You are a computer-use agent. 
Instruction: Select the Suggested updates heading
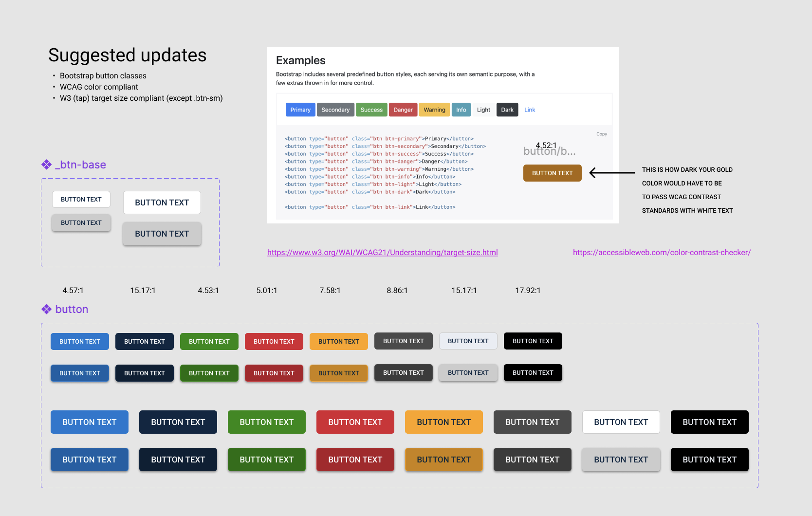click(128, 55)
